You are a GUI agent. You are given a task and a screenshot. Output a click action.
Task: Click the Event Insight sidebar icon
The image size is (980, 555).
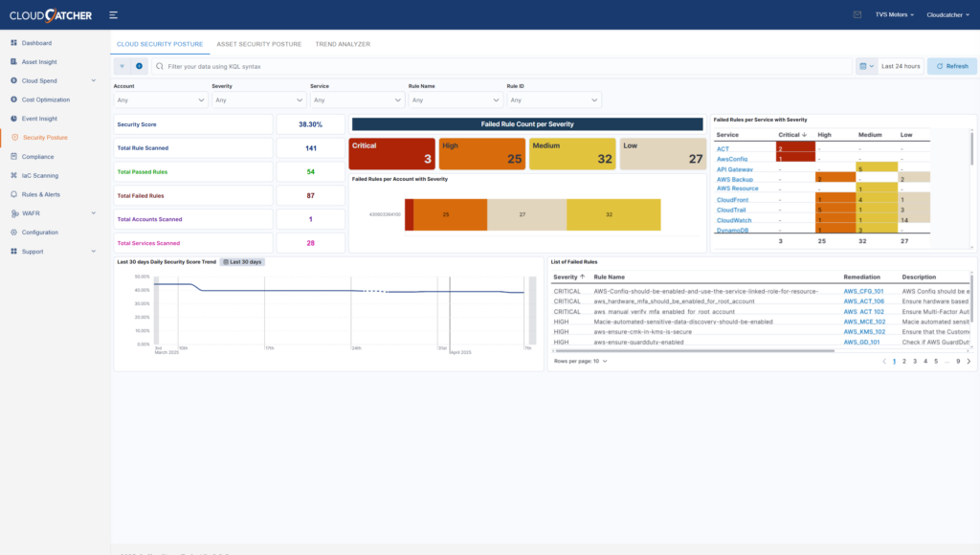point(13,118)
